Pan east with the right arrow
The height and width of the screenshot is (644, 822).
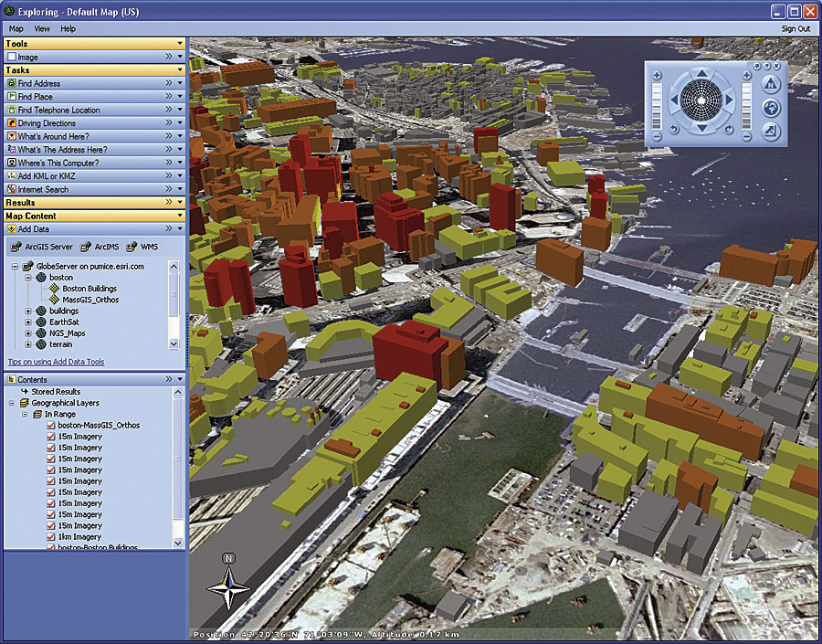729,100
